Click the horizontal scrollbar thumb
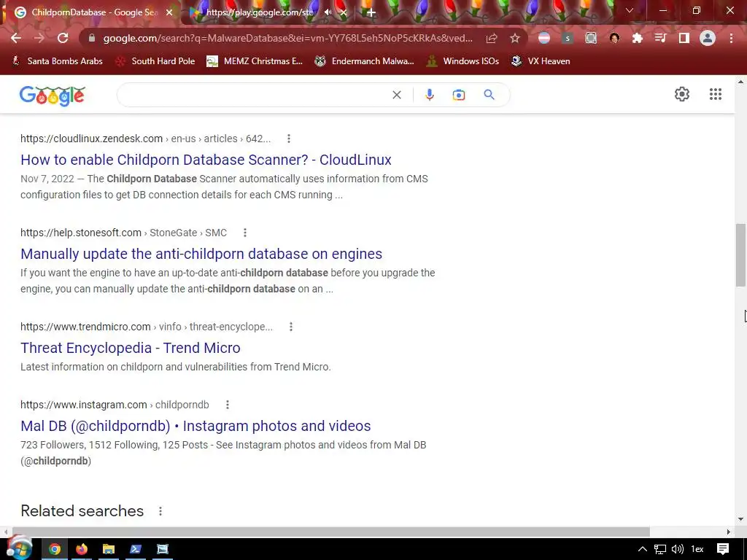747x560 pixels. pos(331,532)
